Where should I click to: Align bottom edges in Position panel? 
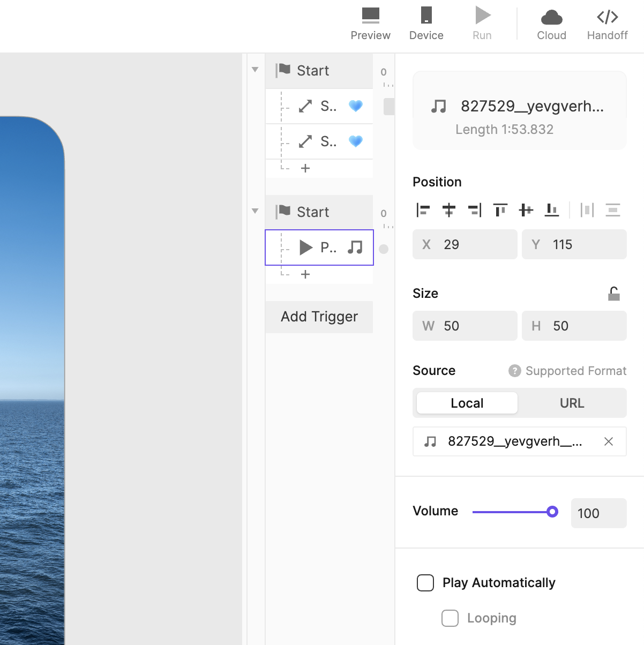pos(552,210)
